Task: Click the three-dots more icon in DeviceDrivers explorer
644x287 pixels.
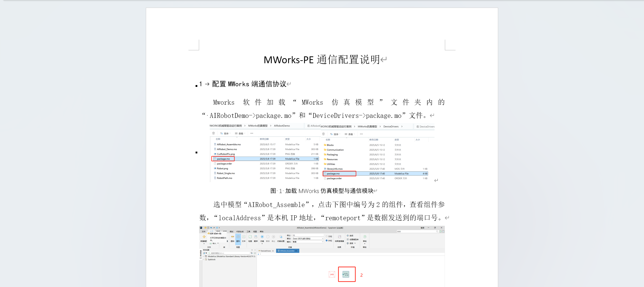Action: pyautogui.click(x=361, y=134)
